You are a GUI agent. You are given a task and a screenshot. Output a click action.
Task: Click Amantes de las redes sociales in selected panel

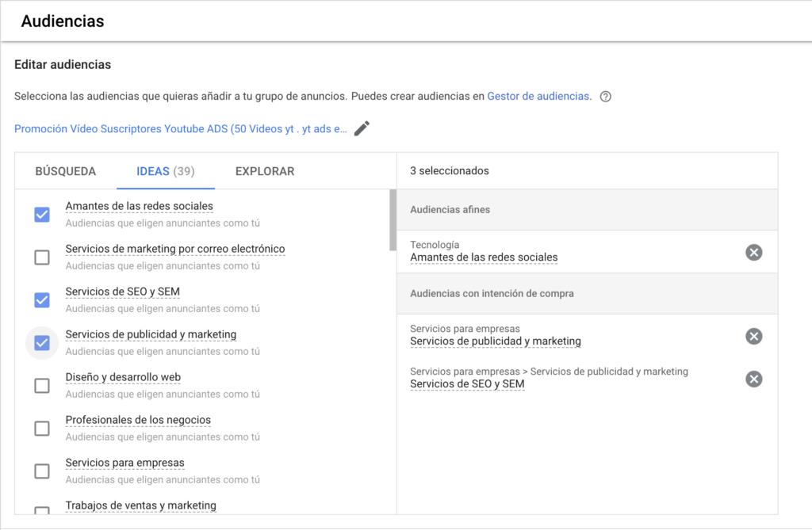[484, 257]
